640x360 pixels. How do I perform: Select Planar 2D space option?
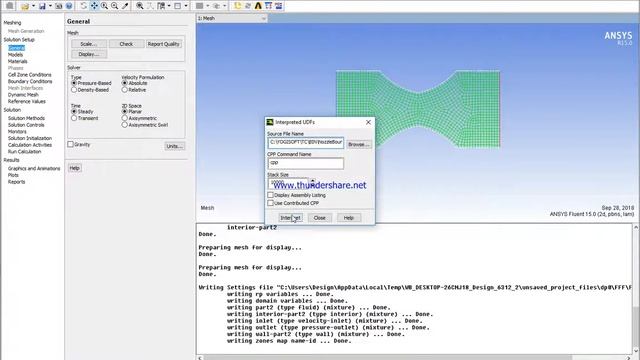click(x=124, y=111)
